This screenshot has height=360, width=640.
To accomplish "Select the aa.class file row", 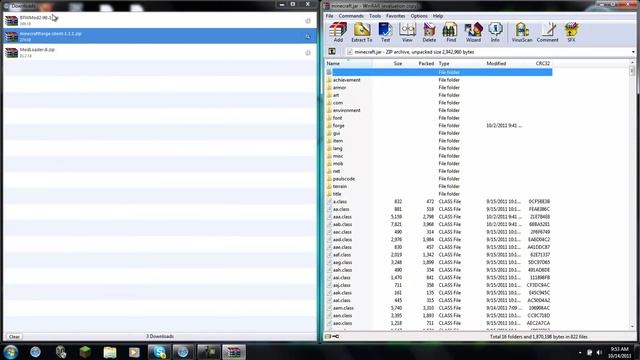I will click(x=439, y=209).
